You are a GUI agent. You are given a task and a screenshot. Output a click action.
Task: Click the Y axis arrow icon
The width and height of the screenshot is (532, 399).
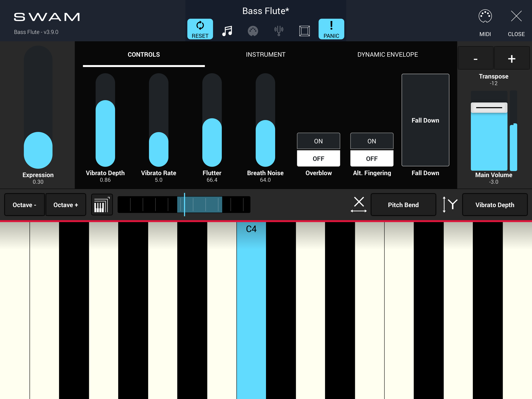tap(450, 205)
